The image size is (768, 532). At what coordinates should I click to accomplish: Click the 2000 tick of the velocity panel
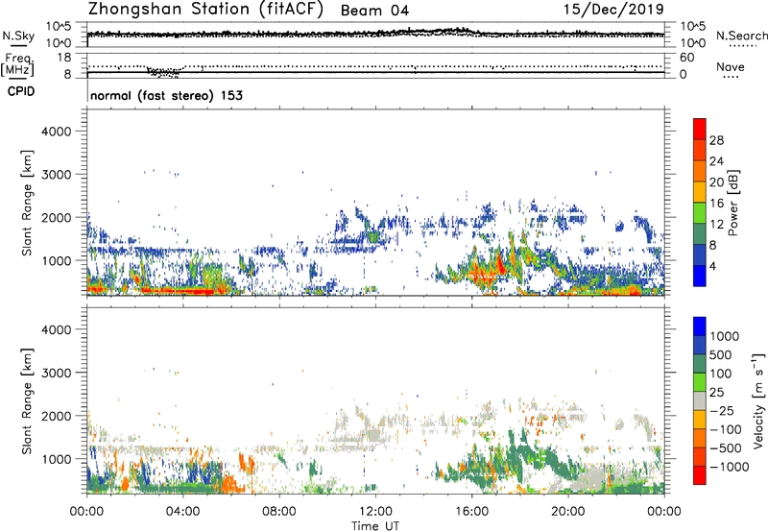(x=57, y=416)
